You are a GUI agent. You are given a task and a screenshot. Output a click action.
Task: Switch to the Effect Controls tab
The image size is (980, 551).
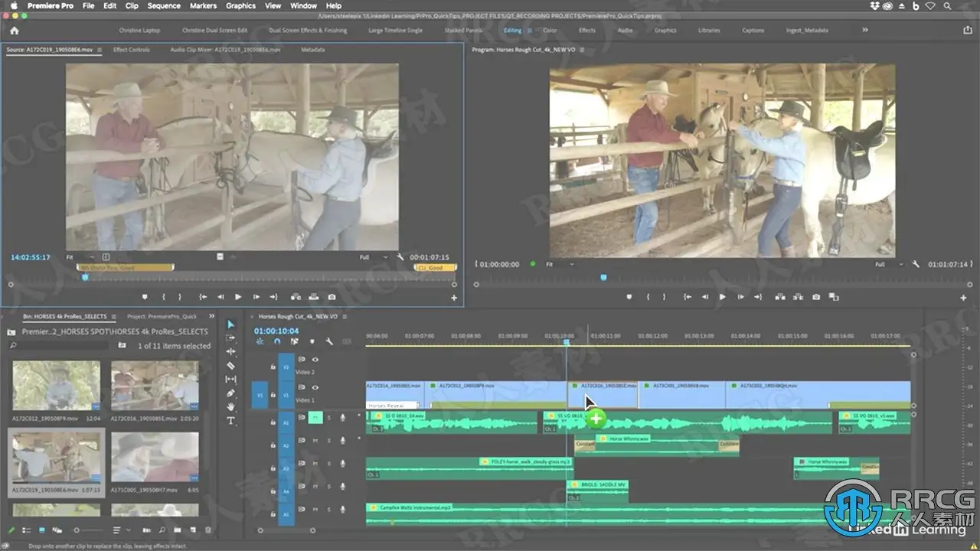click(132, 50)
